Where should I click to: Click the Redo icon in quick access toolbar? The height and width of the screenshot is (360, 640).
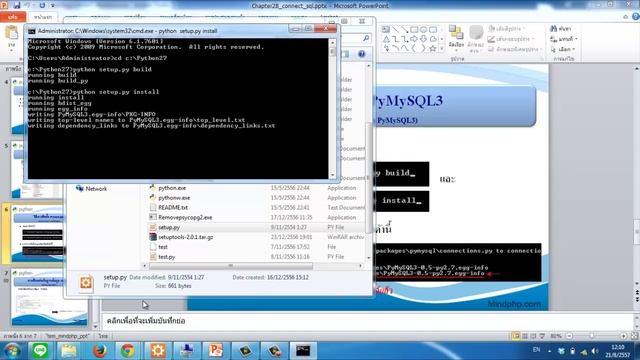[42, 5]
